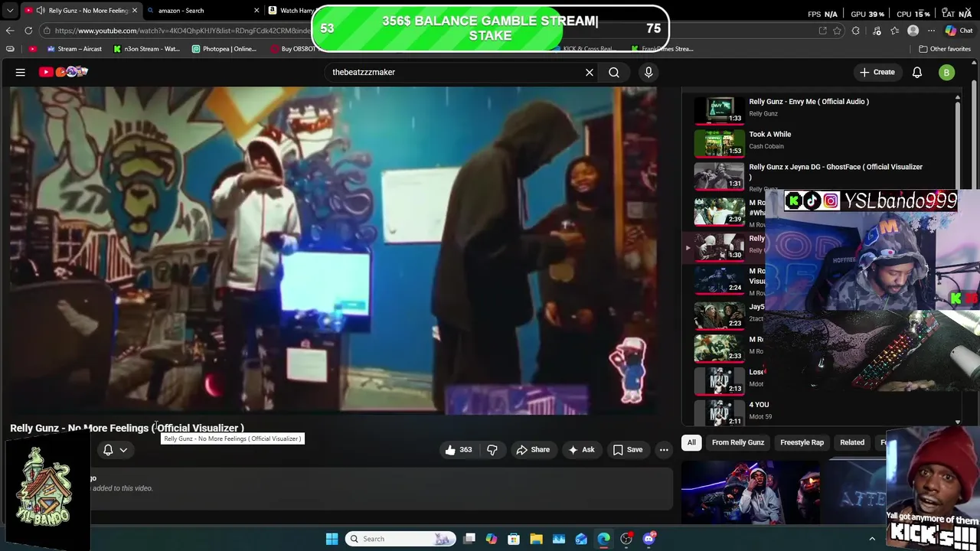Open the n3on Stream bookmark
The image size is (980, 551).
tap(146, 49)
